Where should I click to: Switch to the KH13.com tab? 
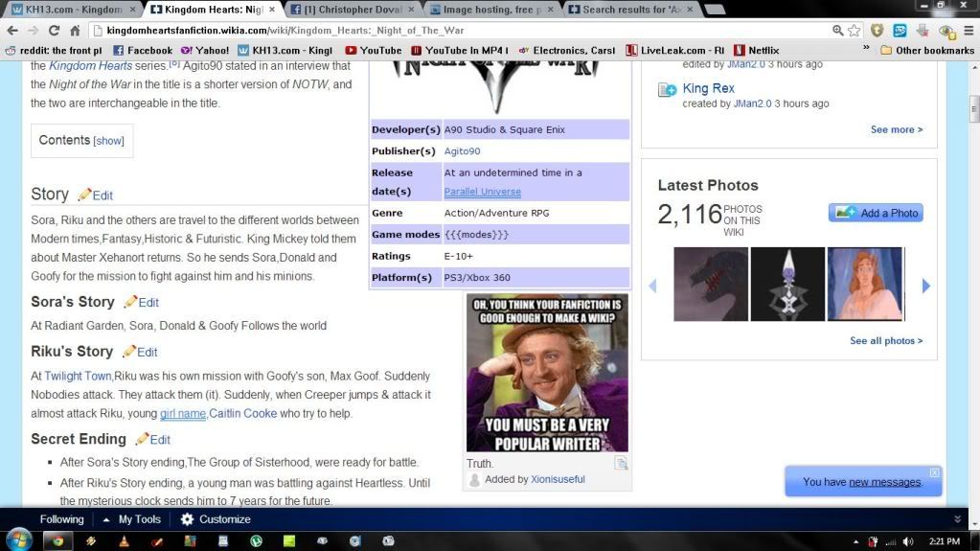pyautogui.click(x=67, y=10)
